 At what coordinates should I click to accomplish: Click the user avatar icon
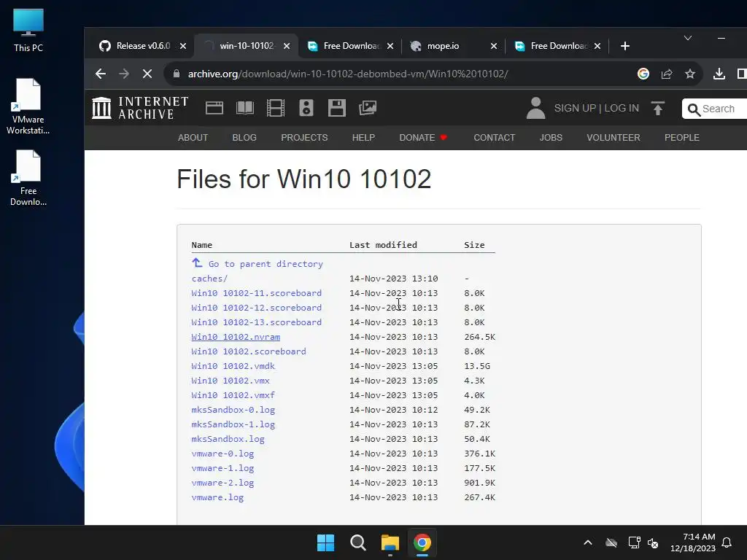[x=536, y=108]
